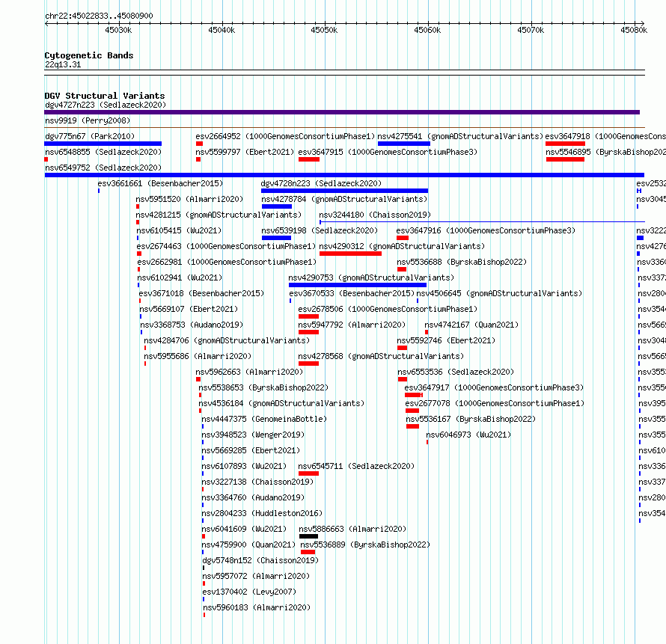Select the red bar under nsv4290312
The image size is (666, 644).
(x=350, y=254)
